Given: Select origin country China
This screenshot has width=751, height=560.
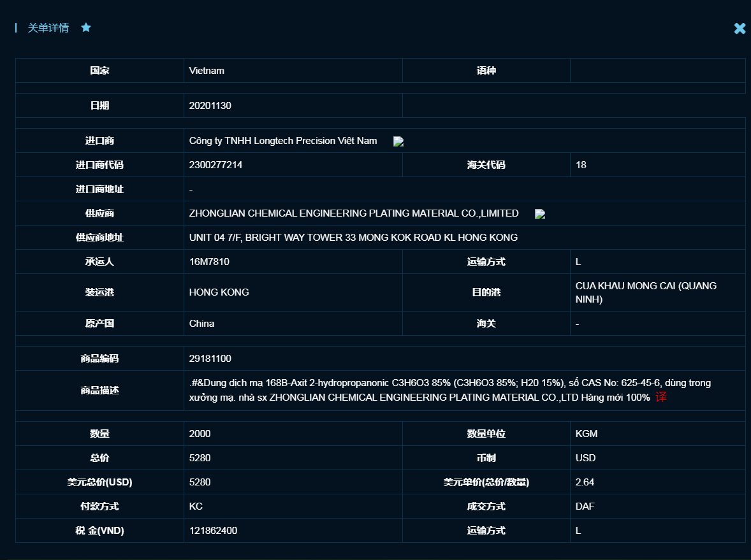Looking at the screenshot, I should (201, 323).
